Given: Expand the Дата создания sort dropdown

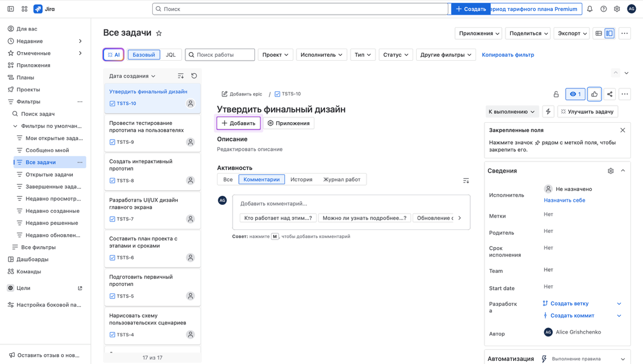Looking at the screenshot, I should coord(132,76).
